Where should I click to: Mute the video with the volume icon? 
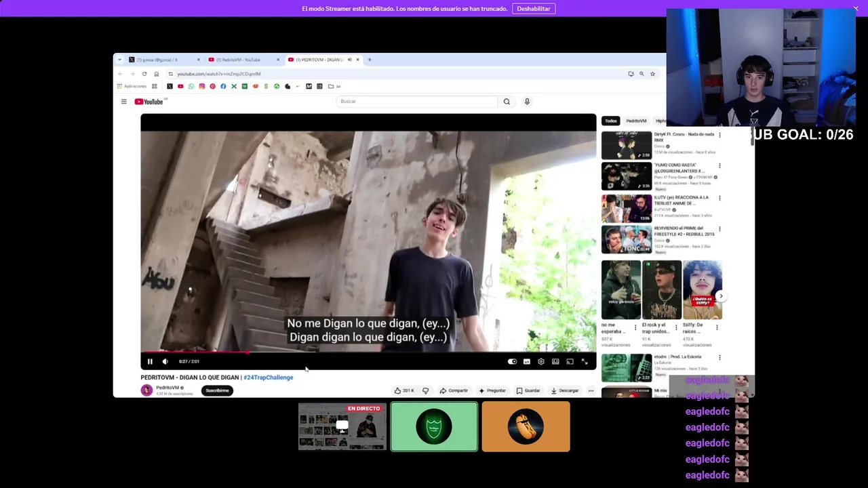165,361
